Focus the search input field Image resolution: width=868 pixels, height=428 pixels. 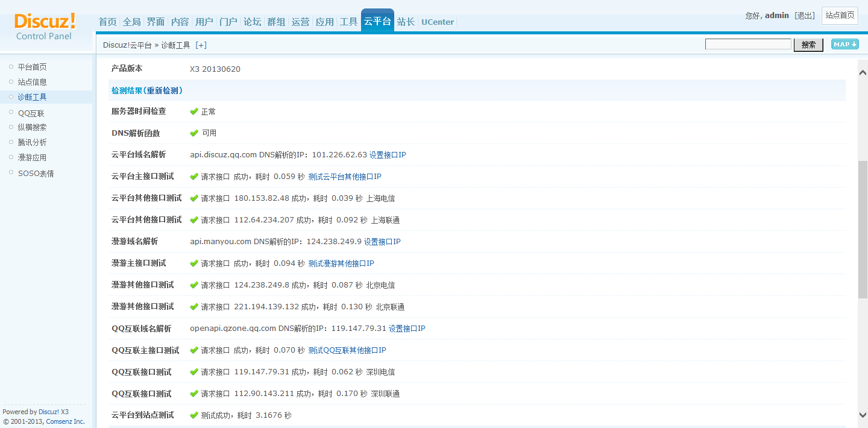tap(748, 44)
